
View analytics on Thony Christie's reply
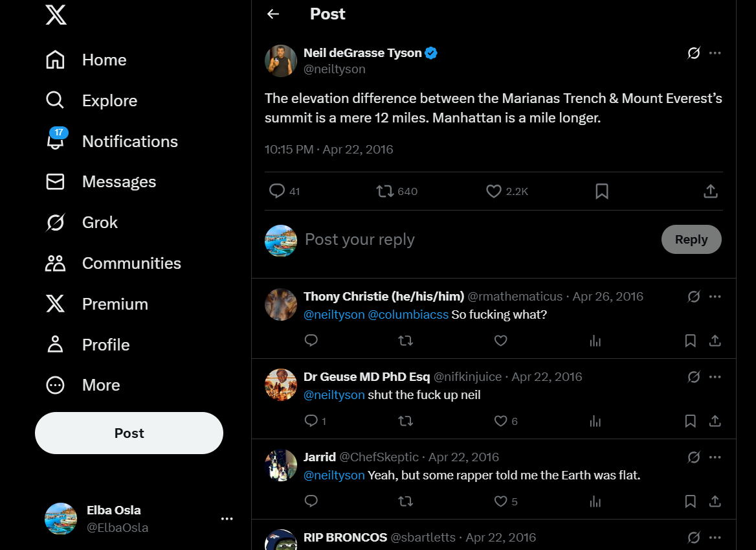tap(595, 341)
